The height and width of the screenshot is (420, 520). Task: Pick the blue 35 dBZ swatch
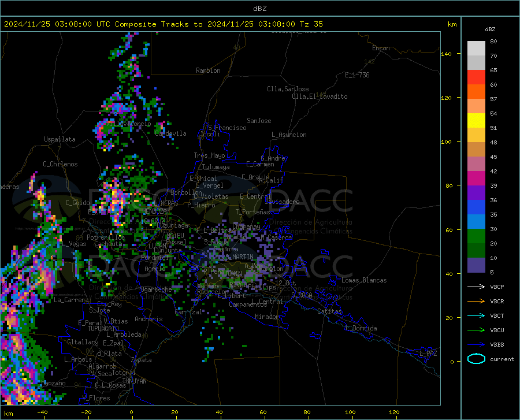(x=476, y=207)
